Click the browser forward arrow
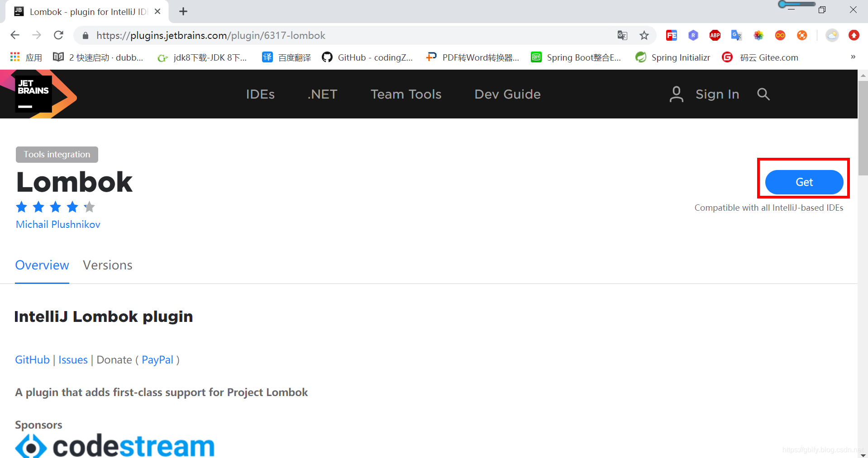Screen dimensions: 868x458 (x=37, y=35)
